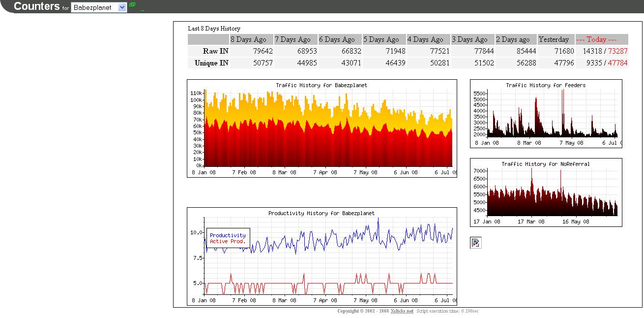
Task: Click the '3 Days Ago' column header
Action: click(x=473, y=39)
